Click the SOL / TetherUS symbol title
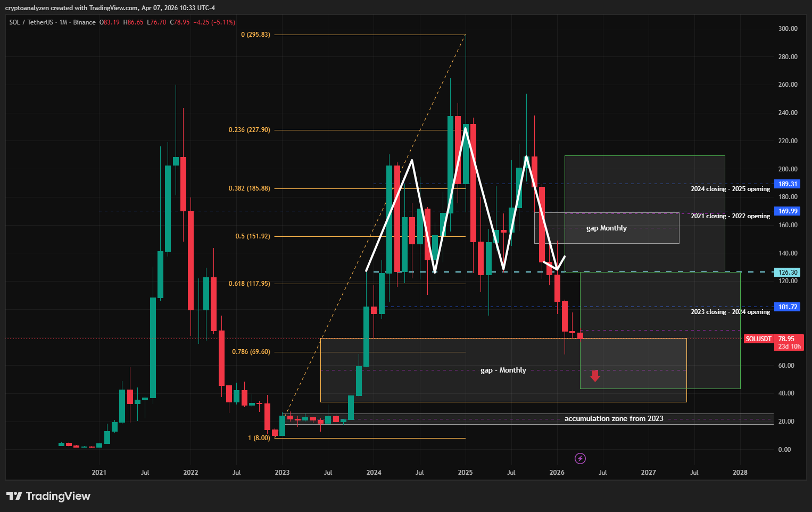 pyautogui.click(x=31, y=22)
